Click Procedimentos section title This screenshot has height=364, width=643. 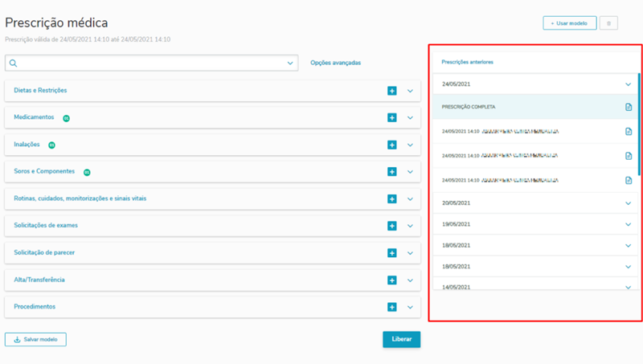tap(35, 307)
